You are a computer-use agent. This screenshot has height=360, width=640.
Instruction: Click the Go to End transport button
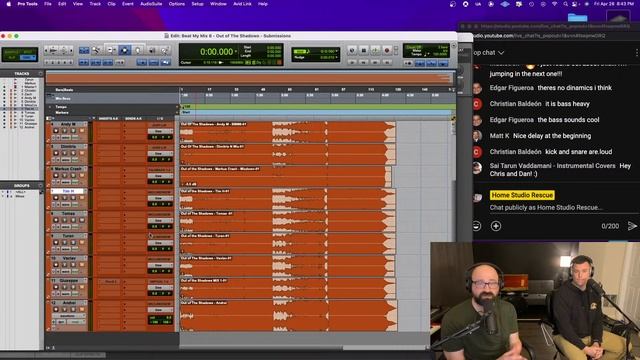pos(387,62)
